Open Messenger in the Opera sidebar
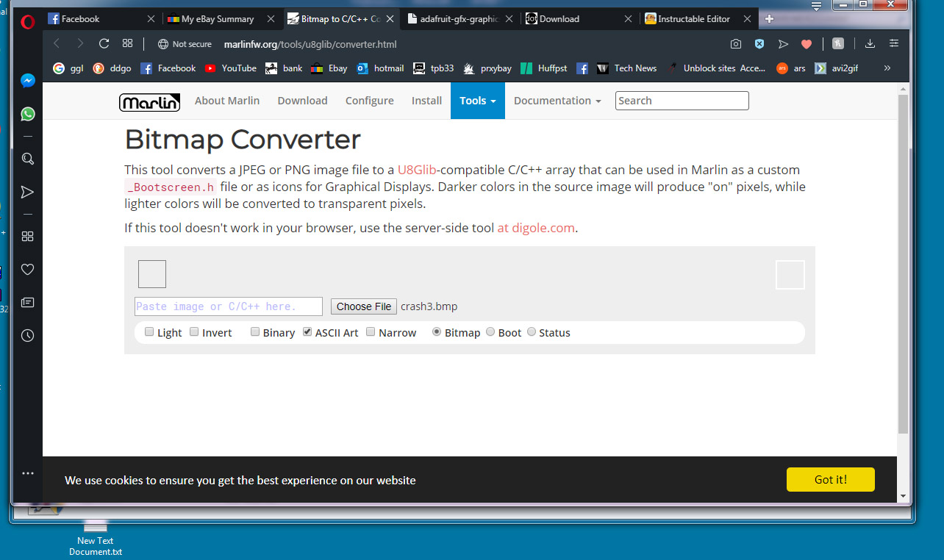 tap(28, 81)
